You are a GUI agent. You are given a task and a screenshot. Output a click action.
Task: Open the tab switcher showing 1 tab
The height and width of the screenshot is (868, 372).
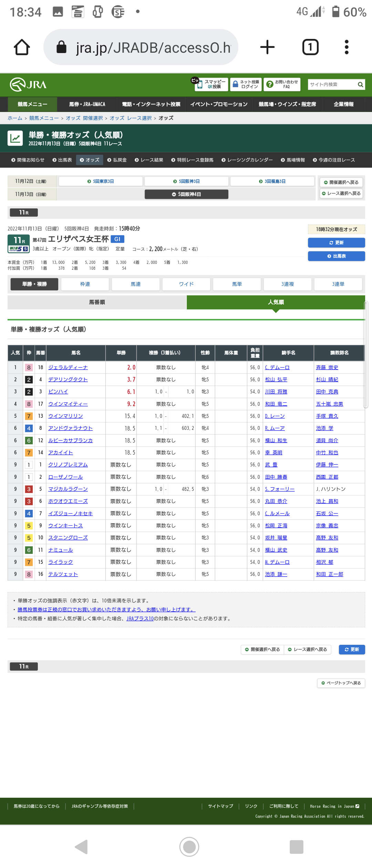click(310, 47)
